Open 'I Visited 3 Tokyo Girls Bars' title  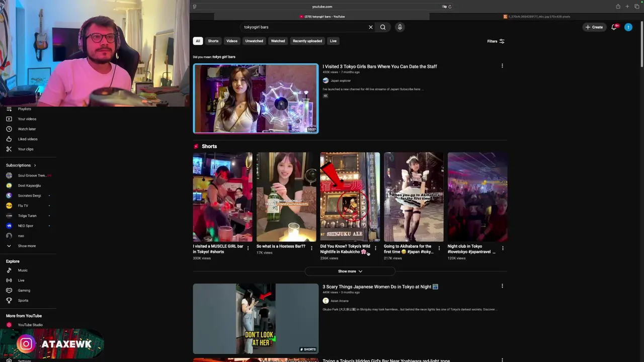(x=380, y=66)
